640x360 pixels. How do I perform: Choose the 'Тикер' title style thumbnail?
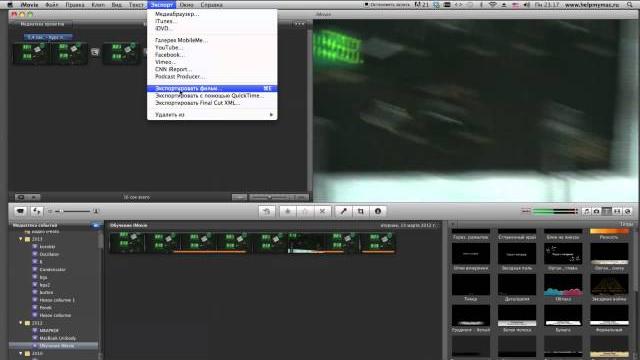pos(471,285)
